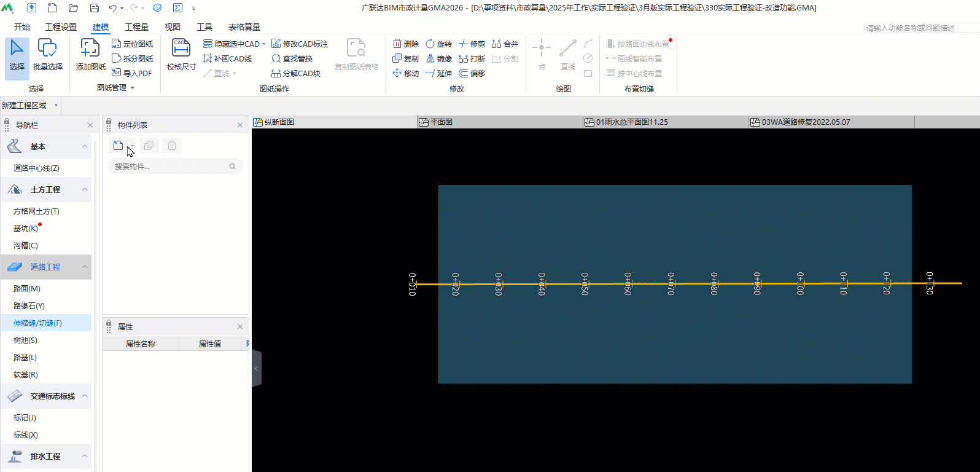Open the quick access customize dropdown
Screen dimensions: 980x472
193,9
